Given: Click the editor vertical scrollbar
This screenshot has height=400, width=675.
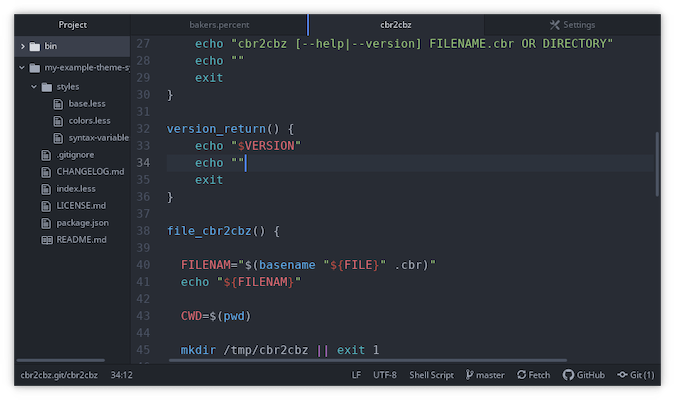Looking at the screenshot, I should click(657, 165).
